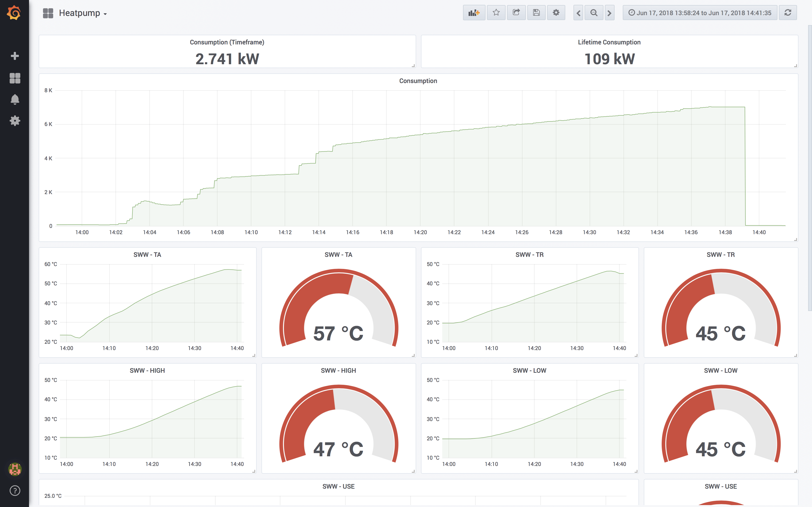This screenshot has height=507, width=812.
Task: Shift time range backward with left arrow
Action: [x=578, y=13]
